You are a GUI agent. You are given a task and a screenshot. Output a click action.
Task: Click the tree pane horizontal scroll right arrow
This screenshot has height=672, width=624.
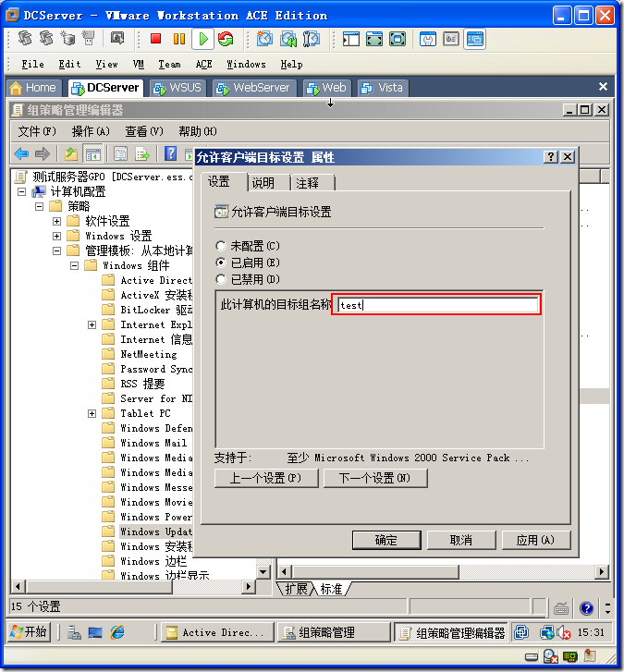pos(248,586)
